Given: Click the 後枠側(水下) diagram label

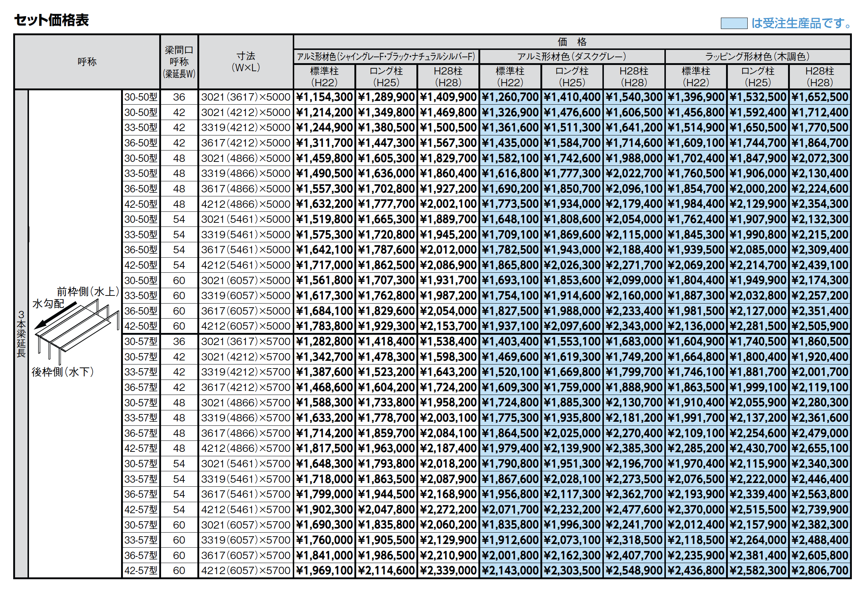Looking at the screenshot, I should click(x=63, y=372).
